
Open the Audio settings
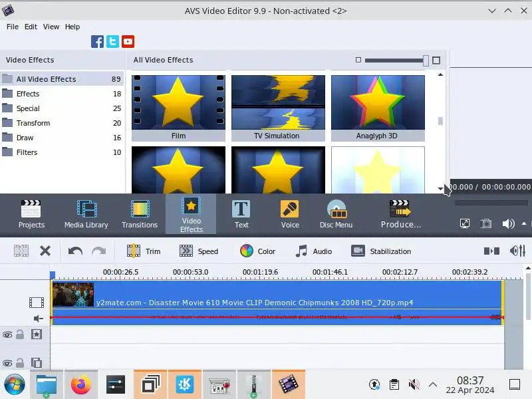pos(313,251)
